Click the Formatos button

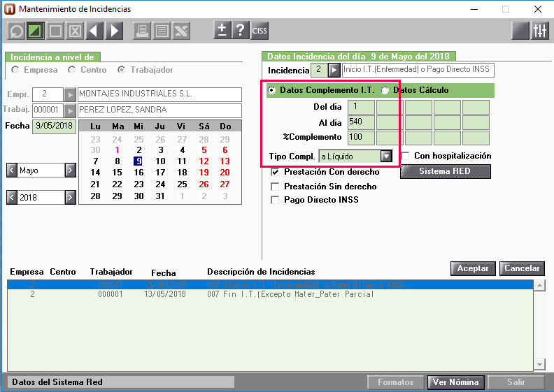coord(395,382)
